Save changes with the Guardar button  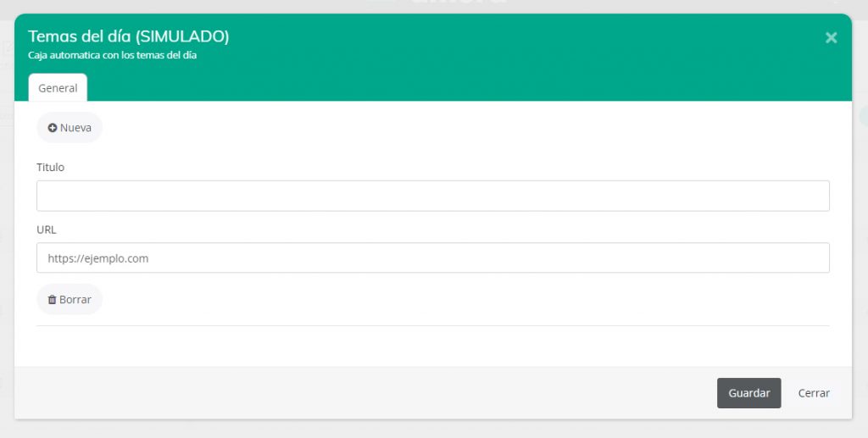pos(748,393)
